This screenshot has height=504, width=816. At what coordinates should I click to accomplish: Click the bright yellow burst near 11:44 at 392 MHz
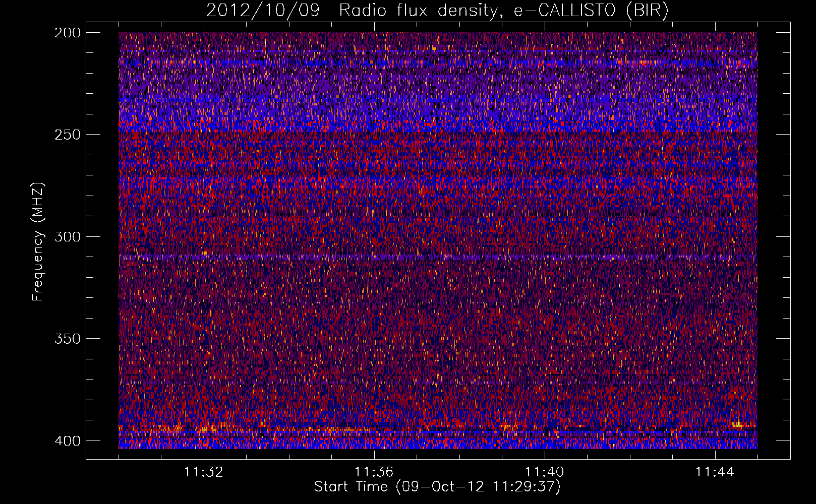[737, 424]
